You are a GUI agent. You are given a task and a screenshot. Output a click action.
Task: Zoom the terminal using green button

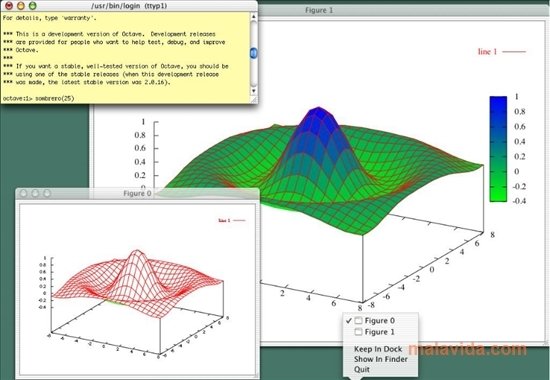coord(32,5)
